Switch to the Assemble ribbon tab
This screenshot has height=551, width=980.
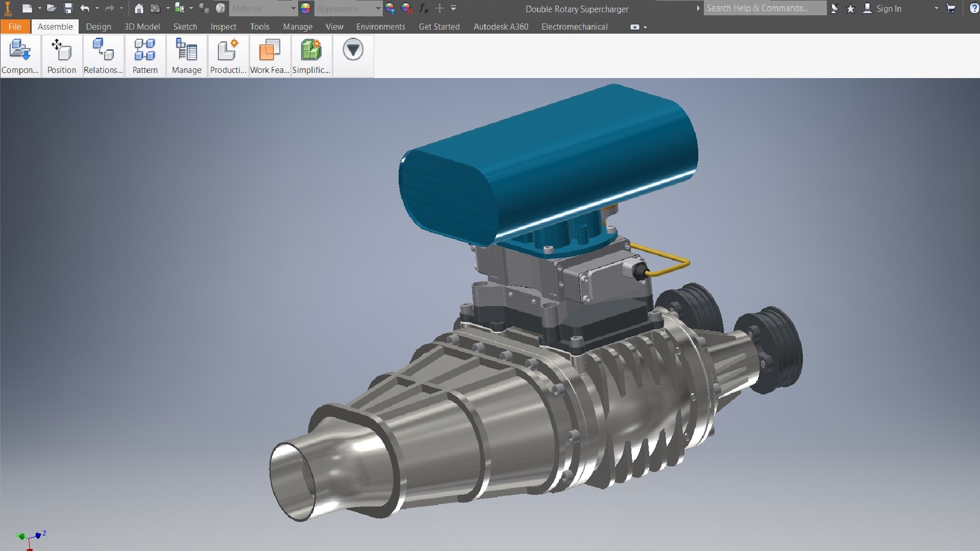click(x=55, y=27)
